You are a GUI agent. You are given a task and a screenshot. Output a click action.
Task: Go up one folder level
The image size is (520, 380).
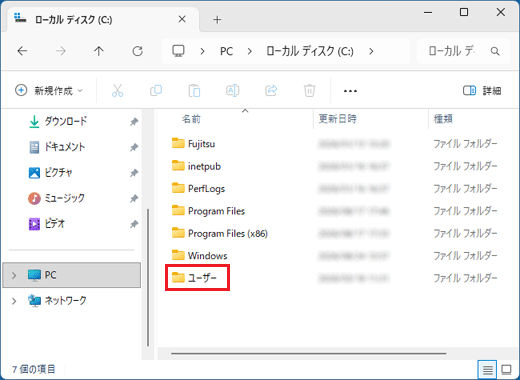pyautogui.click(x=99, y=51)
